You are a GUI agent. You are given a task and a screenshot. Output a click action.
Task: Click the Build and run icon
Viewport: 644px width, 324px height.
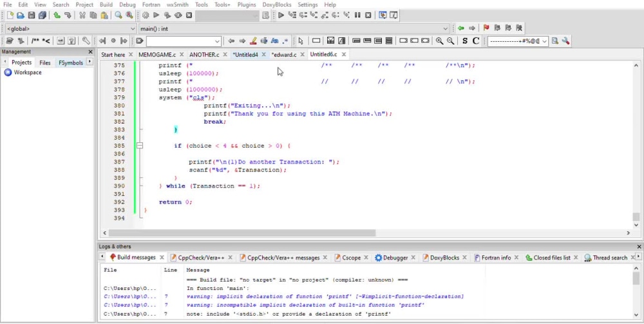[167, 15]
